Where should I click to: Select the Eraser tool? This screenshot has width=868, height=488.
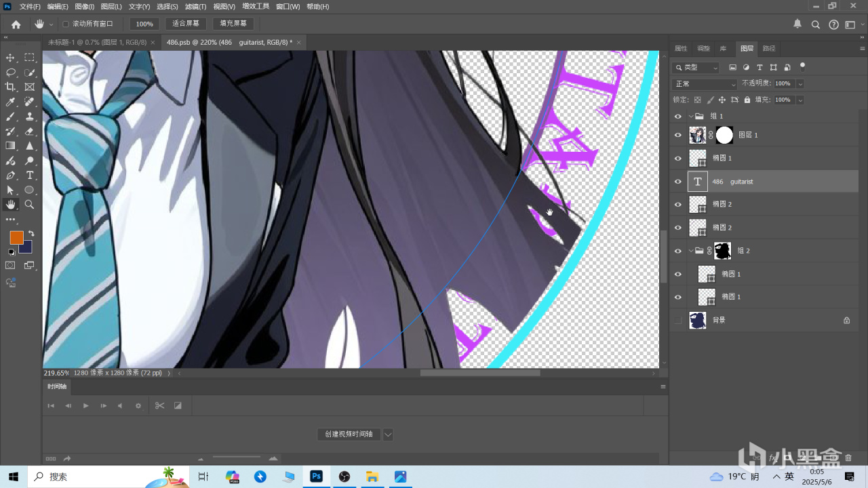[30, 131]
